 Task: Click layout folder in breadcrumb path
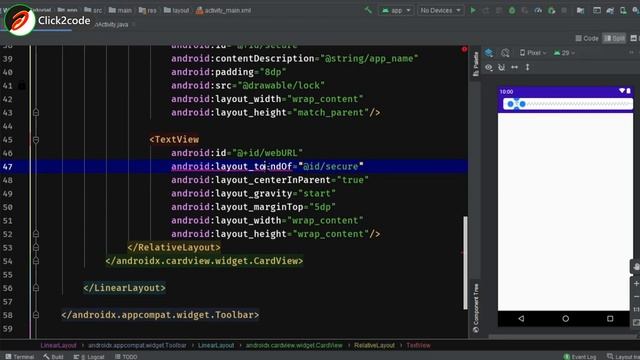click(176, 10)
